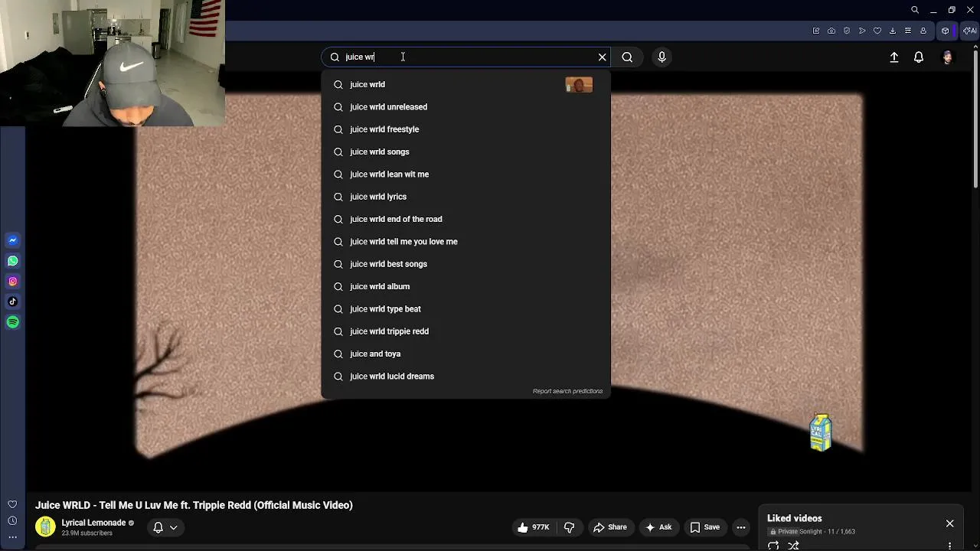The image size is (980, 551).
Task: Open Spotify in the sidebar
Action: (x=12, y=322)
